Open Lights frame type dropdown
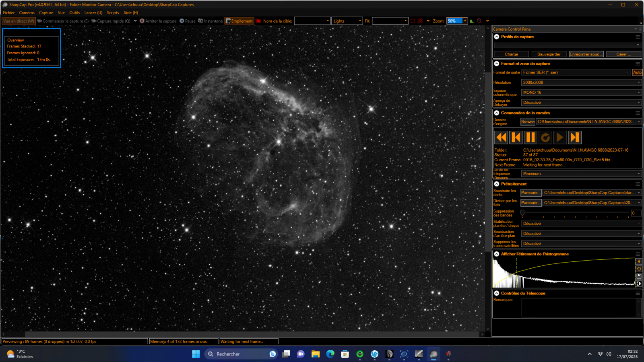 (x=348, y=21)
